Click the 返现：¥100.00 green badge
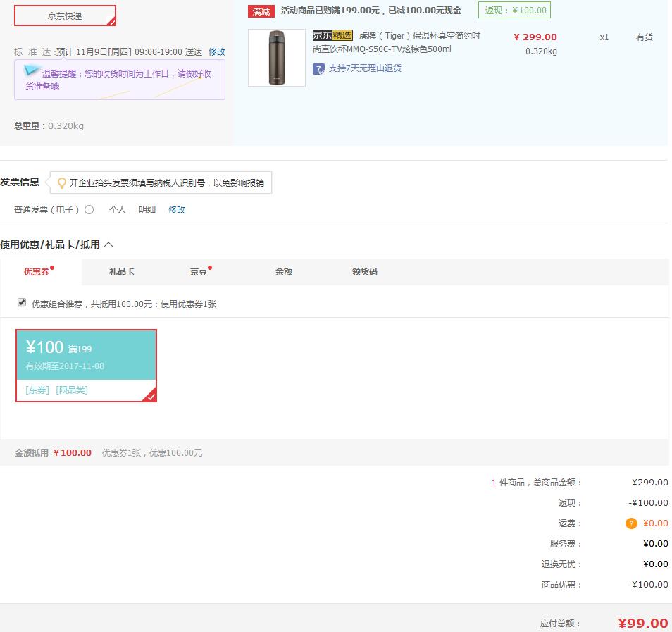The image size is (672, 632). (x=515, y=11)
